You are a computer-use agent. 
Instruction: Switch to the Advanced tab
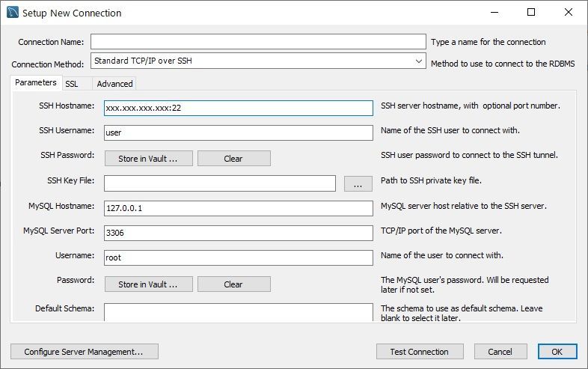click(x=114, y=84)
